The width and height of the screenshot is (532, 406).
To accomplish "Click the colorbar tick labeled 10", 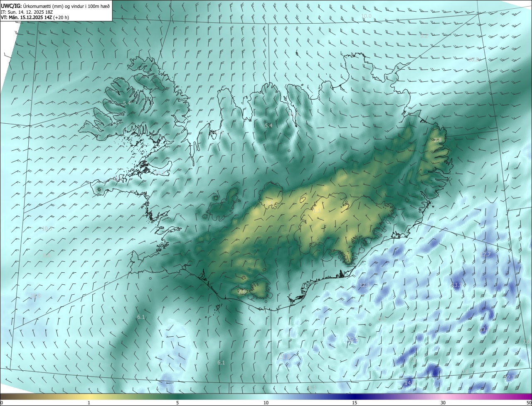I will click(266, 403).
